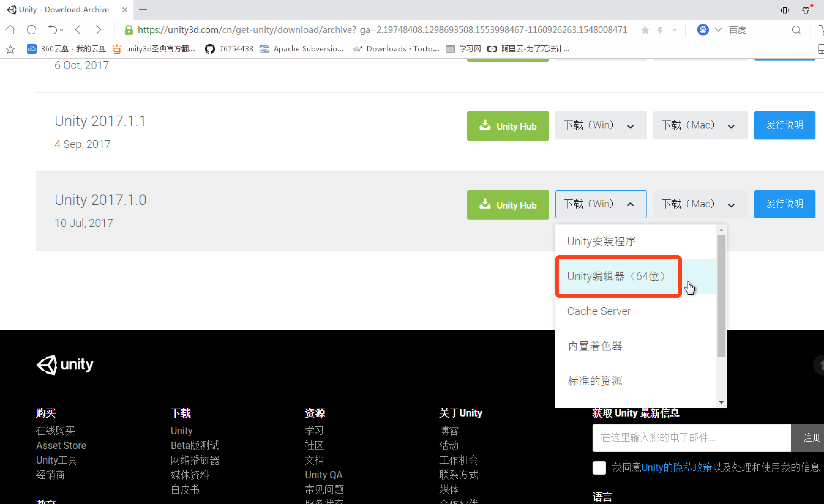
Task: Select Unity安装程序 from the dropdown
Action: 635,242
